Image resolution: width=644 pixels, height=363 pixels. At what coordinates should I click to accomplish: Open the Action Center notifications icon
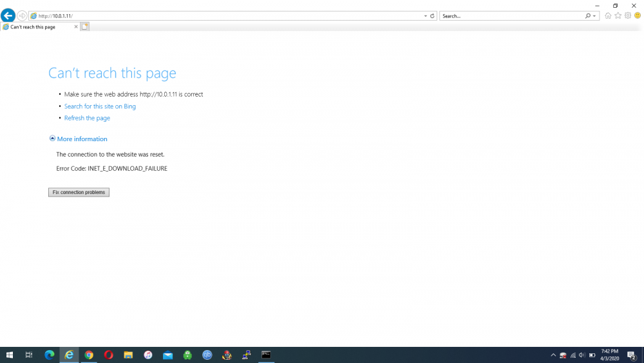pos(632,355)
